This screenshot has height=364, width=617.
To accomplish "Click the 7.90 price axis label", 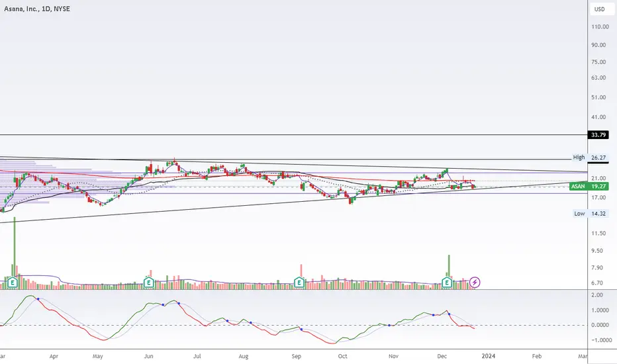I will click(597, 267).
